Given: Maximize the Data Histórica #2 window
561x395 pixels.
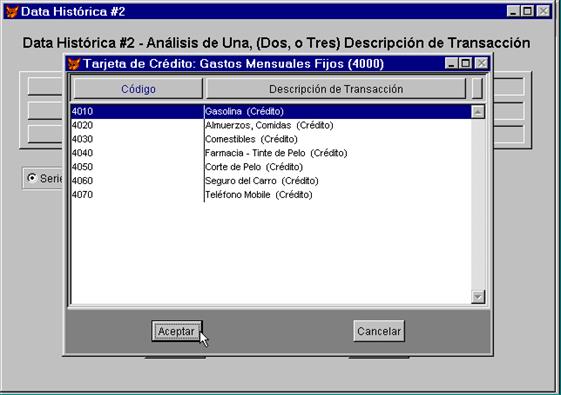Looking at the screenshot, I should [527, 11].
